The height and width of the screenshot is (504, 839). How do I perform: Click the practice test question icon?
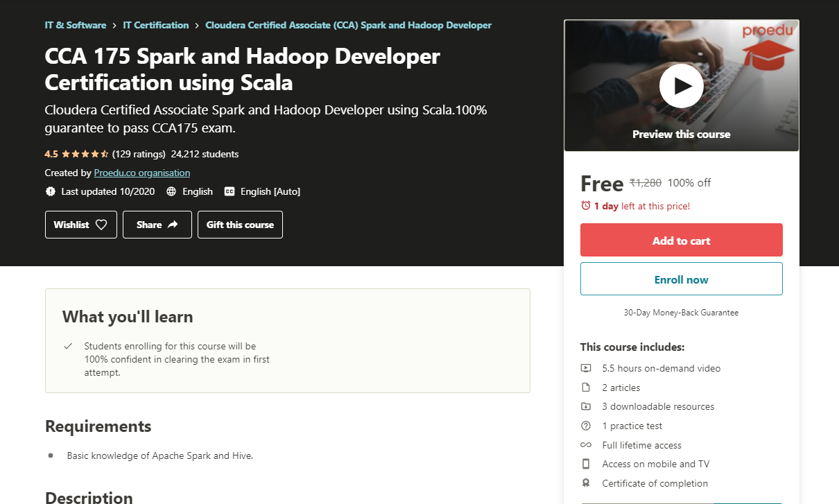[x=586, y=426]
